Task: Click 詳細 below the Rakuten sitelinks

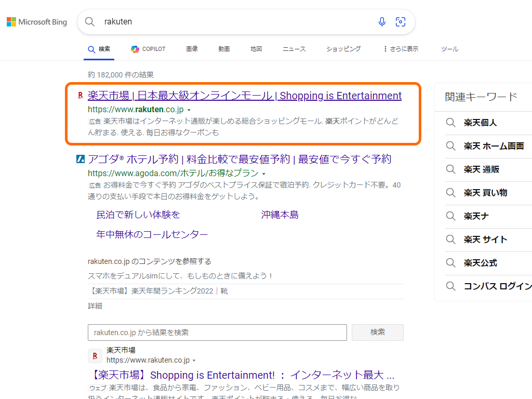Action: tap(95, 306)
